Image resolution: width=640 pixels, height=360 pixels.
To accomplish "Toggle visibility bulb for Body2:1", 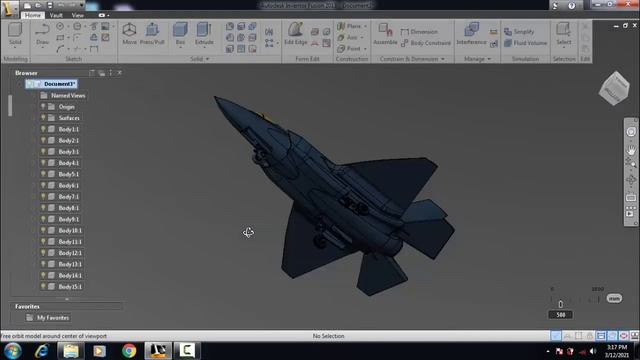I will point(43,140).
